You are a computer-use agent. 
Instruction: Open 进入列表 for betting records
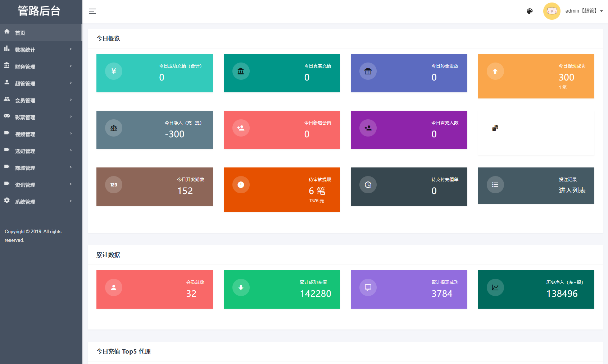point(572,190)
